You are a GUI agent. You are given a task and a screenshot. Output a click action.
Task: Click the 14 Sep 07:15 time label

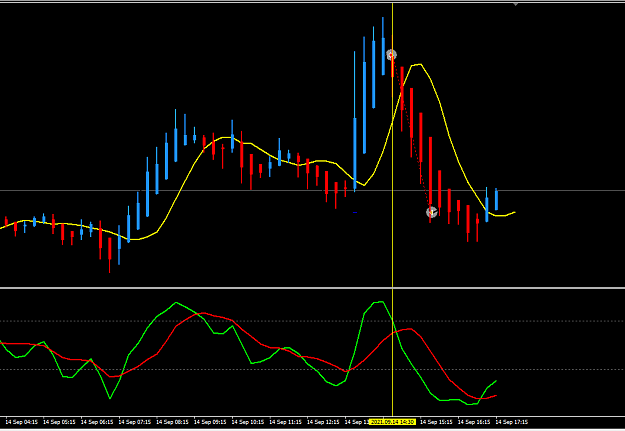tap(135, 422)
